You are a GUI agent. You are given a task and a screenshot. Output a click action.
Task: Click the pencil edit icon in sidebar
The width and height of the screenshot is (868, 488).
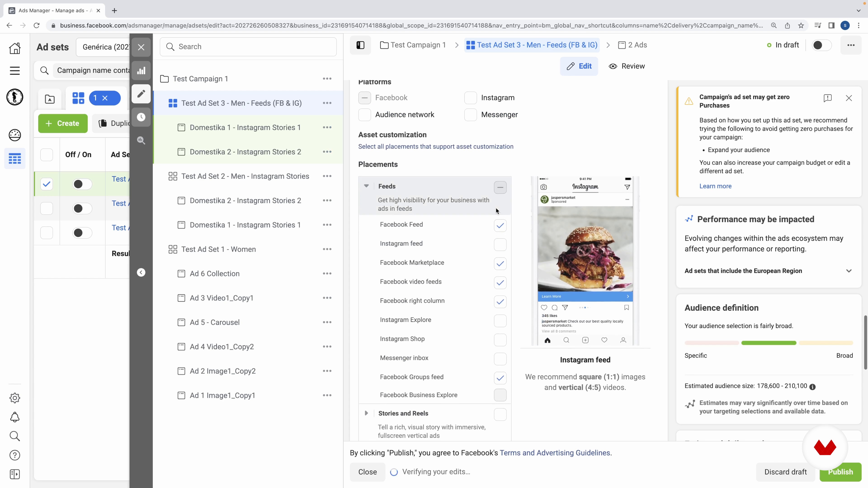tap(141, 94)
